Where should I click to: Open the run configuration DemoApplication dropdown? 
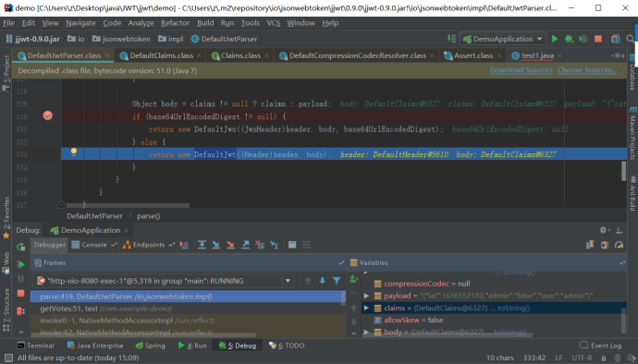point(503,39)
